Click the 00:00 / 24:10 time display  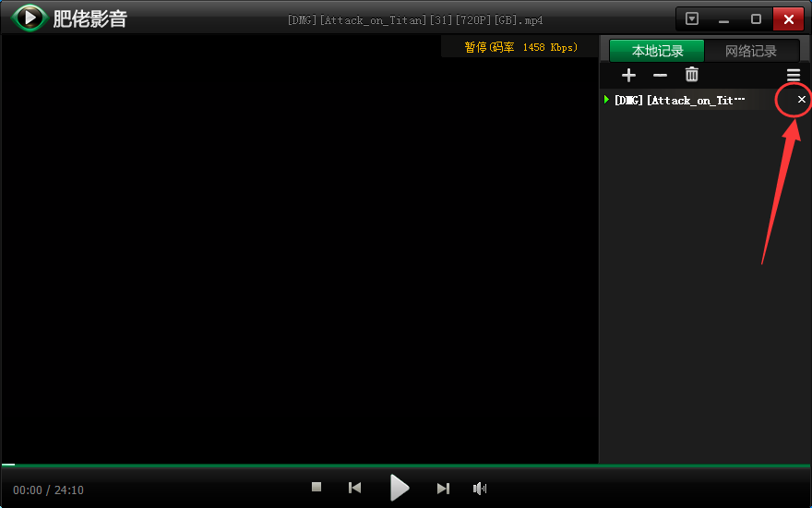[x=48, y=490]
